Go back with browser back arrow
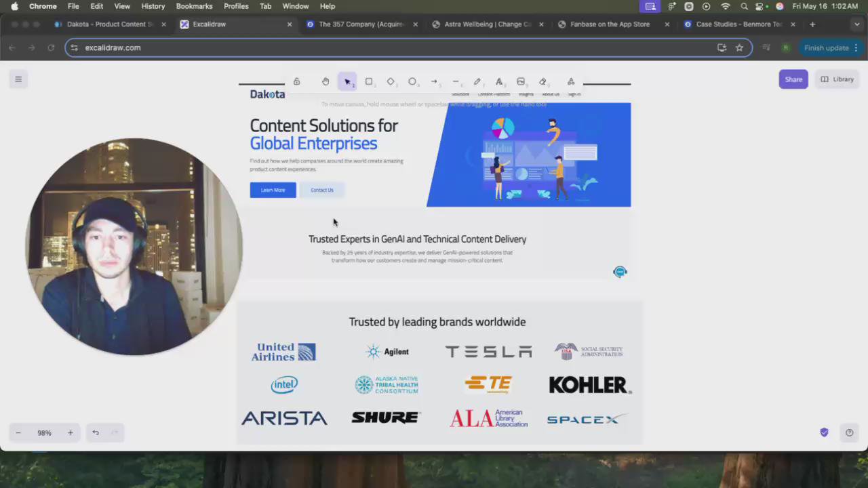 click(12, 48)
